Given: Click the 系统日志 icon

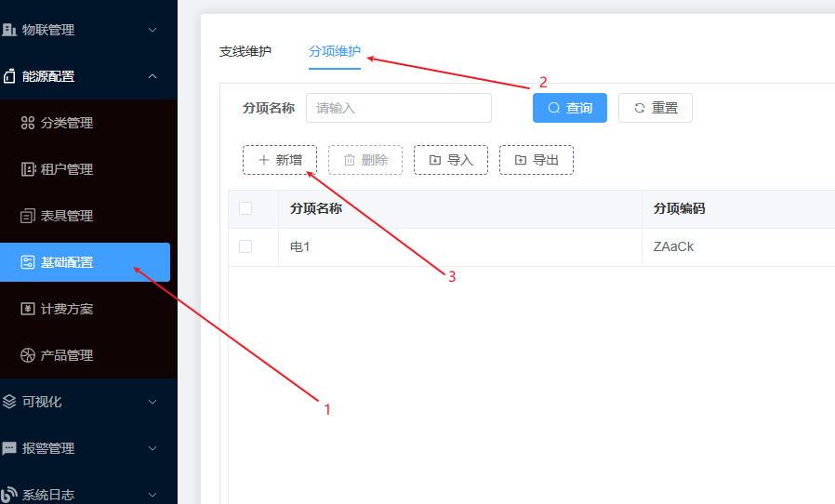Looking at the screenshot, I should tap(9, 495).
